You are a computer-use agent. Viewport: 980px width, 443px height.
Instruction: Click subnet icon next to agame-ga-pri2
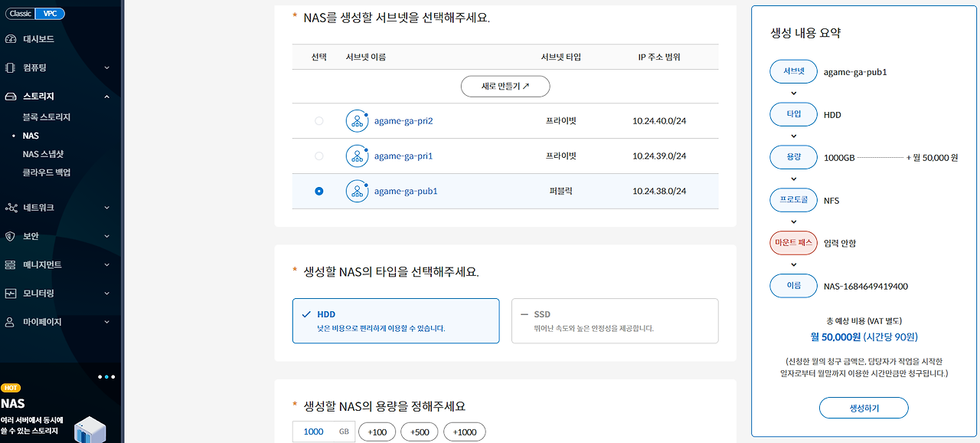358,121
